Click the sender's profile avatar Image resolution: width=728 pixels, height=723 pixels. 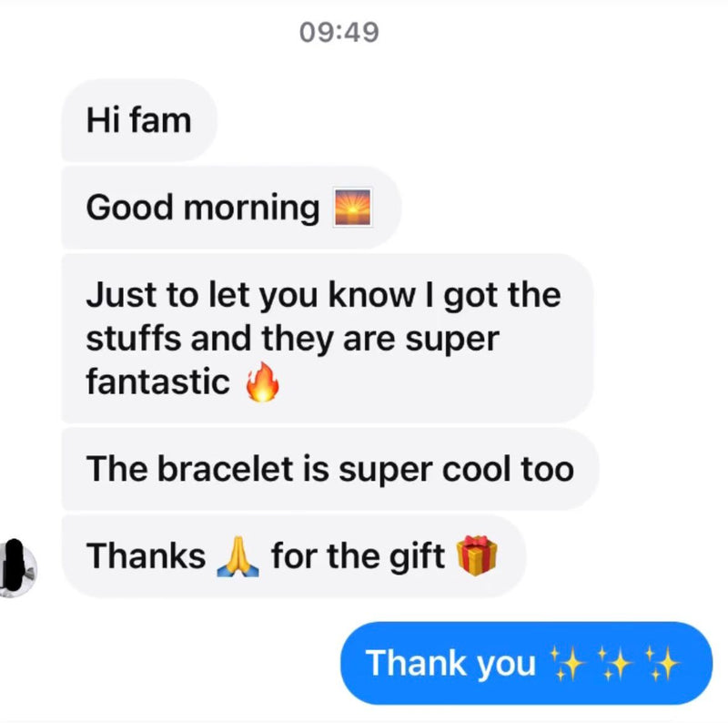pos(17,569)
